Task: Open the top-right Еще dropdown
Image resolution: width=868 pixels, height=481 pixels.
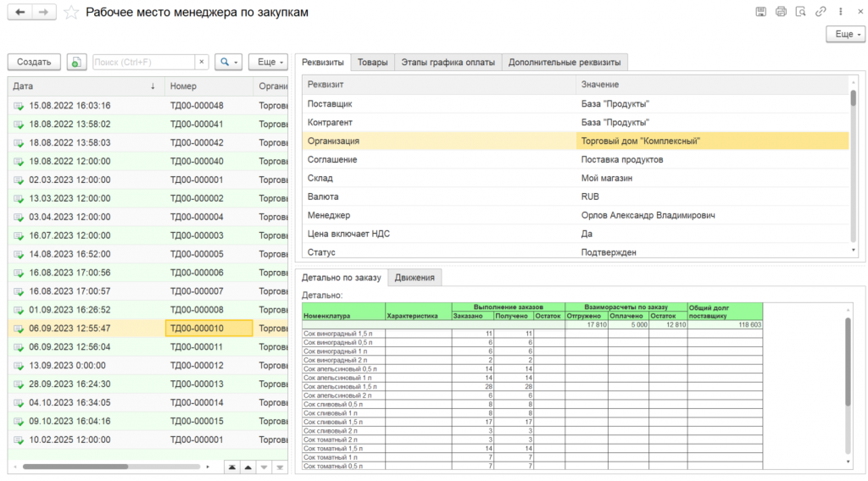Action: pos(845,34)
